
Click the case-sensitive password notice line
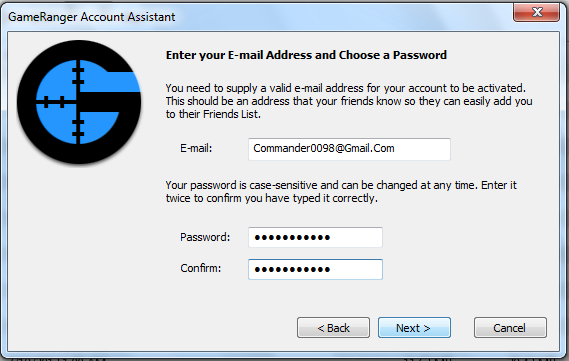341,185
